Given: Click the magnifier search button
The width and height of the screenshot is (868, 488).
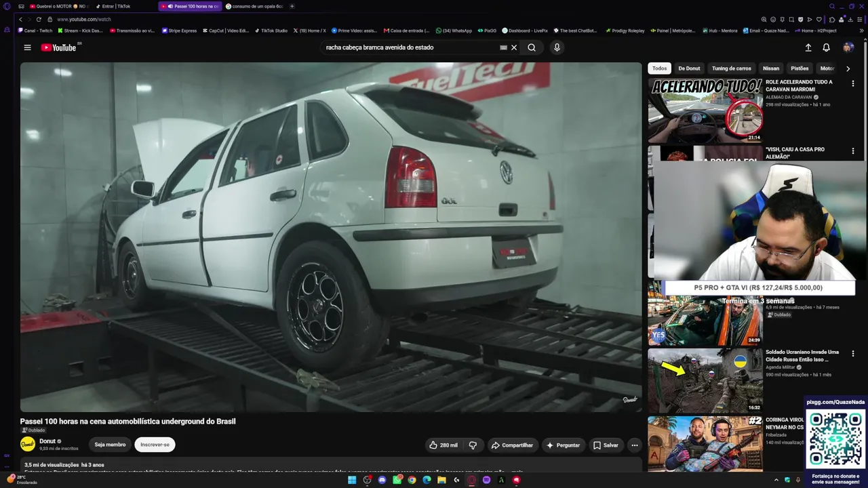Looking at the screenshot, I should tap(532, 47).
